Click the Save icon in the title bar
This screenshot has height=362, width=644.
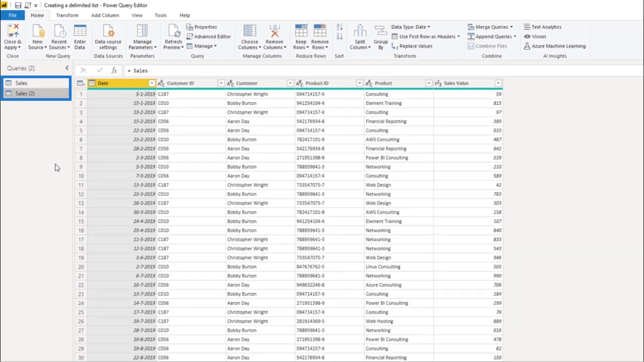click(18, 5)
